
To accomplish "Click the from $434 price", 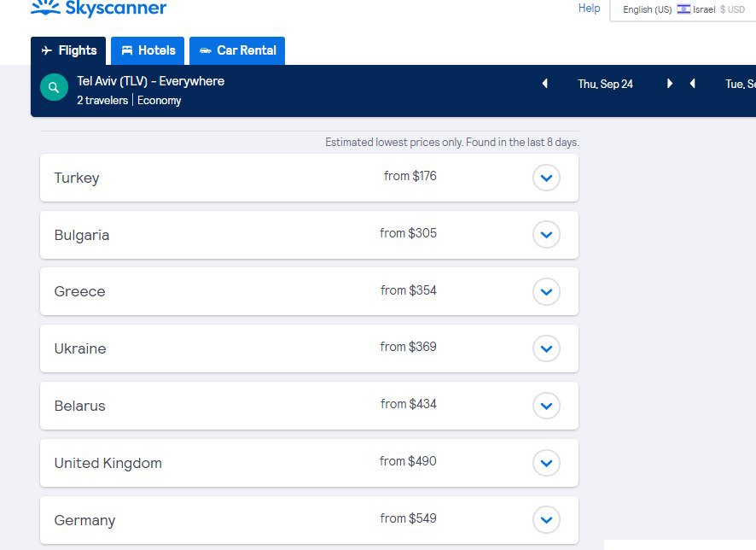I will pos(409,404).
